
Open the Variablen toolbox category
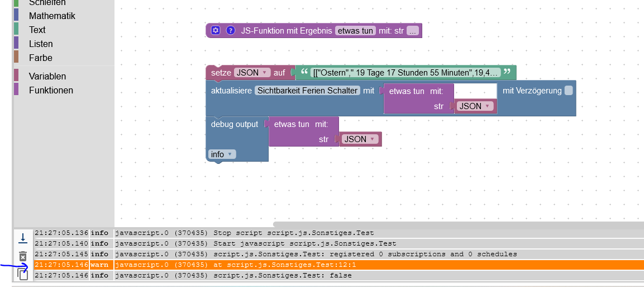(x=47, y=77)
